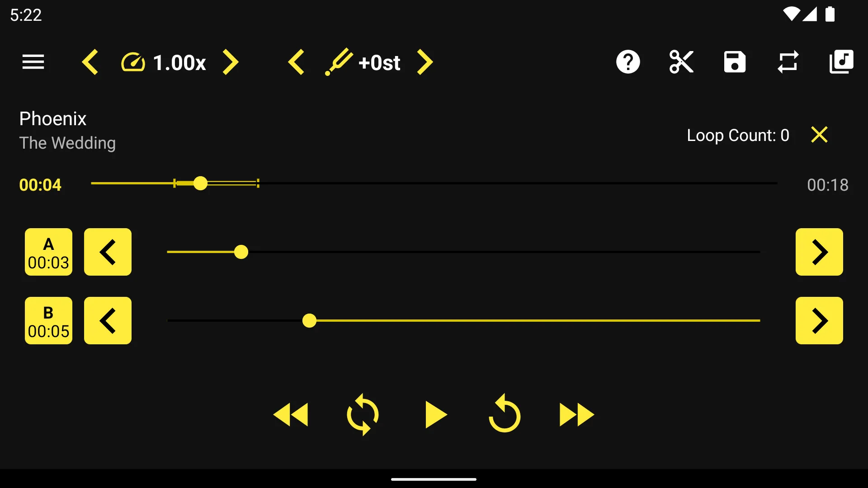868x488 pixels.
Task: Click the save icon
Action: coord(735,62)
